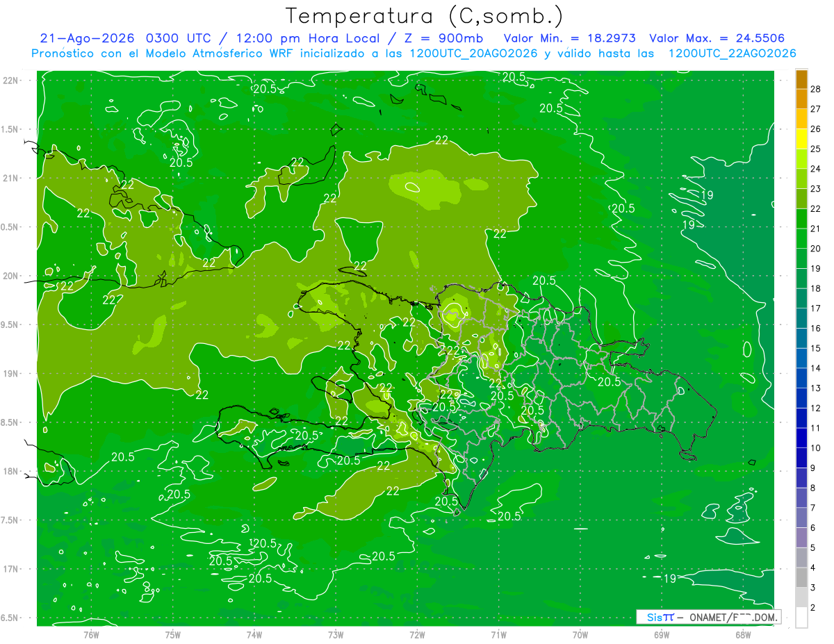This screenshot has width=834, height=644.
Task: Click the pressure level "Z = 900mb"
Action: pyautogui.click(x=444, y=38)
